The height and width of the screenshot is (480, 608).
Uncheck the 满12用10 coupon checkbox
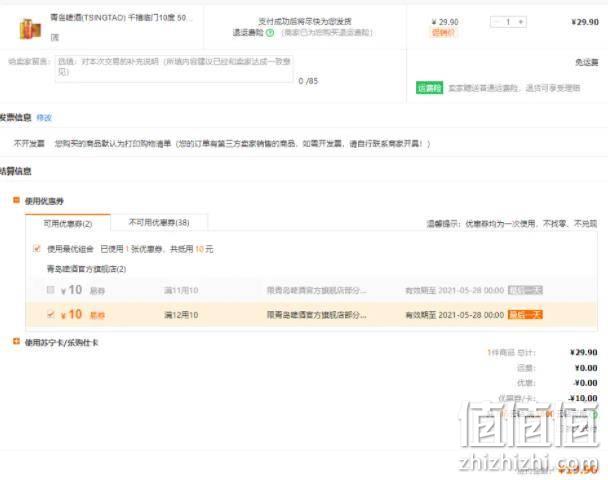pos(50,314)
